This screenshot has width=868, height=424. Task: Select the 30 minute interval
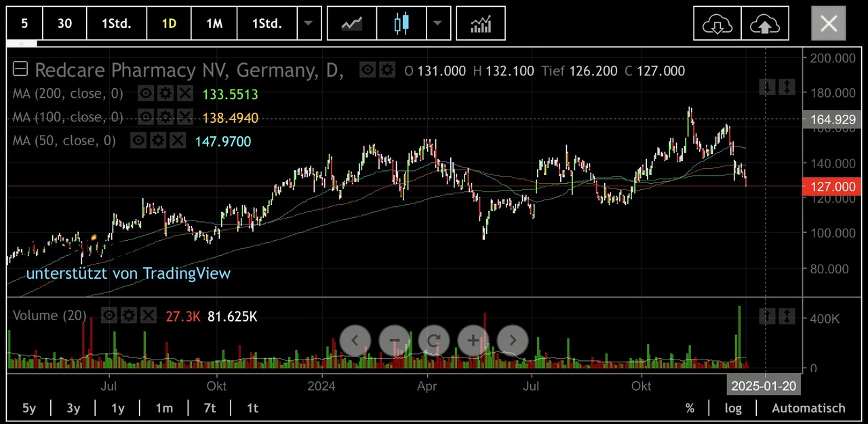point(64,24)
